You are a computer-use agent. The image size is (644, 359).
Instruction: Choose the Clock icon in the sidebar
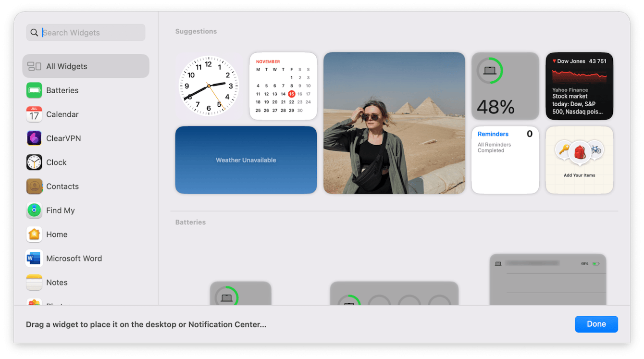click(34, 162)
